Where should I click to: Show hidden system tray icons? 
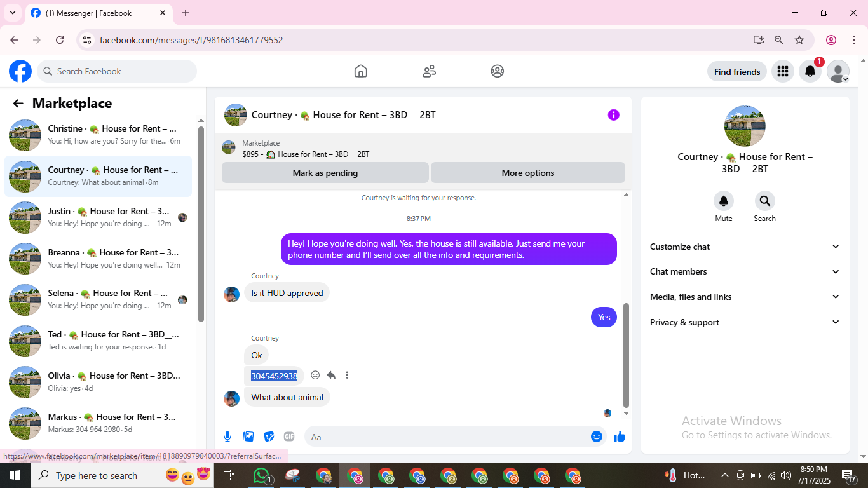(x=724, y=475)
